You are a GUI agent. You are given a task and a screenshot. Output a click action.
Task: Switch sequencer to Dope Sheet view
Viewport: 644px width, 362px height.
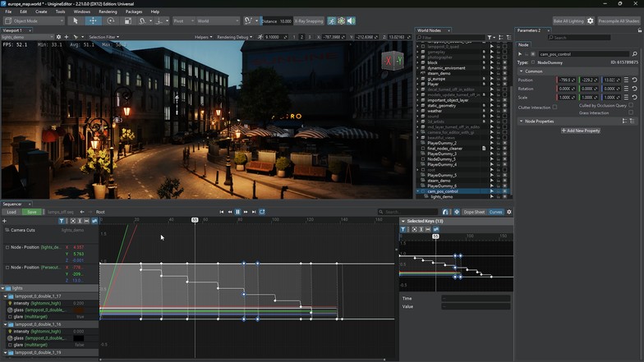(474, 212)
